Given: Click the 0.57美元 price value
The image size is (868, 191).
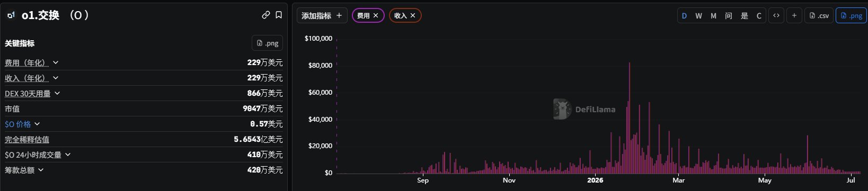Looking at the screenshot, I should [266, 124].
